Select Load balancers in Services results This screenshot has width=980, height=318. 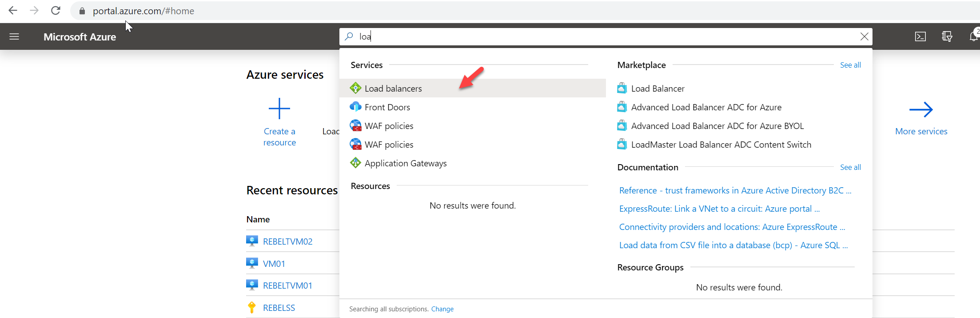click(393, 89)
